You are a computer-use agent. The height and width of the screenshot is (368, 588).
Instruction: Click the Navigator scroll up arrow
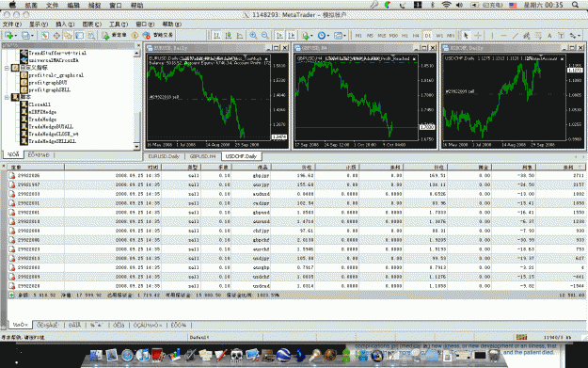(x=136, y=54)
